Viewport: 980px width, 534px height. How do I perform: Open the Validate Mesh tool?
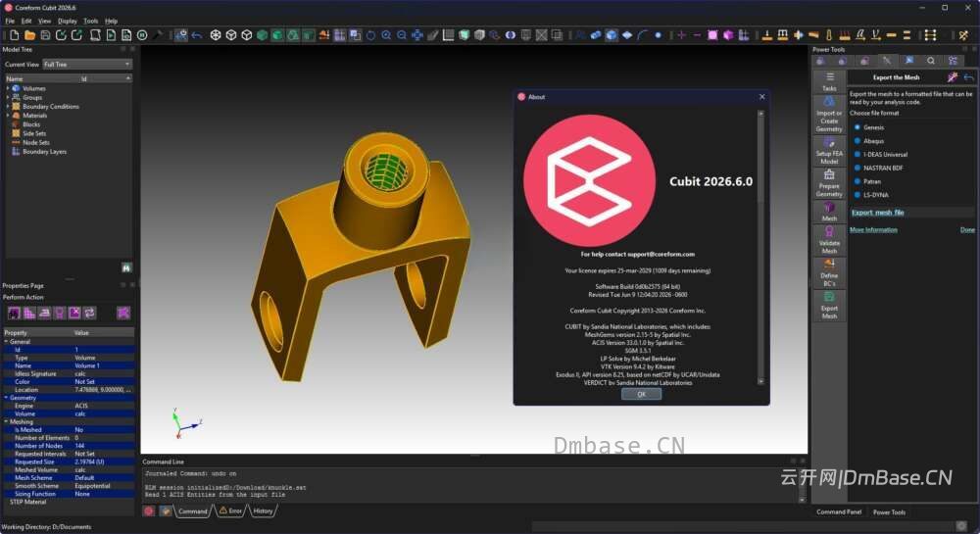tap(829, 240)
